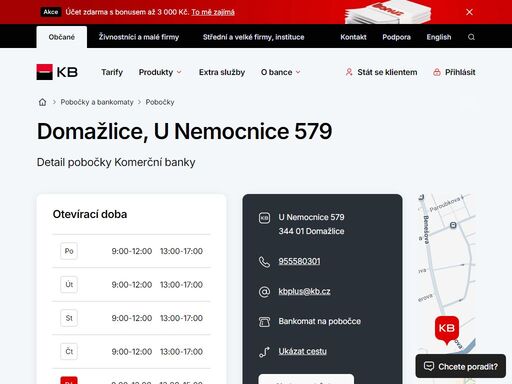Click the Po day badge
Image resolution: width=512 pixels, height=384 pixels.
[x=69, y=251]
